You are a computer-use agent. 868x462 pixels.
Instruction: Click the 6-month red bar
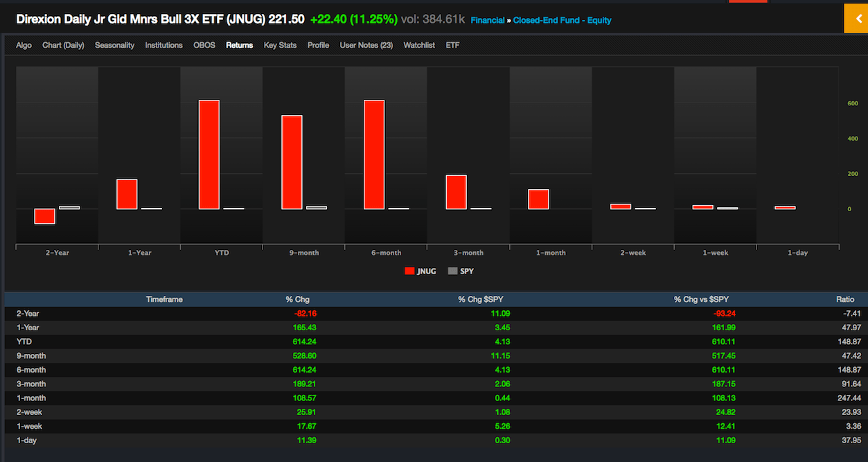373,152
